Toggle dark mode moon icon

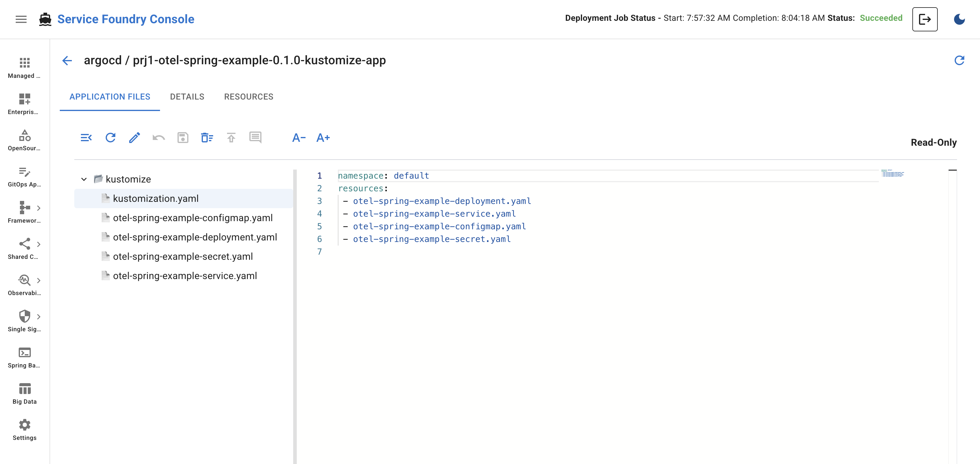click(959, 19)
